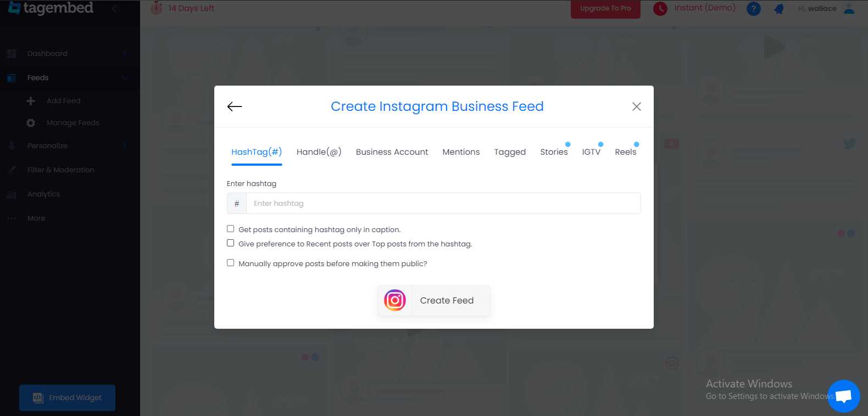Click the Add Feed plus icon

(x=31, y=101)
